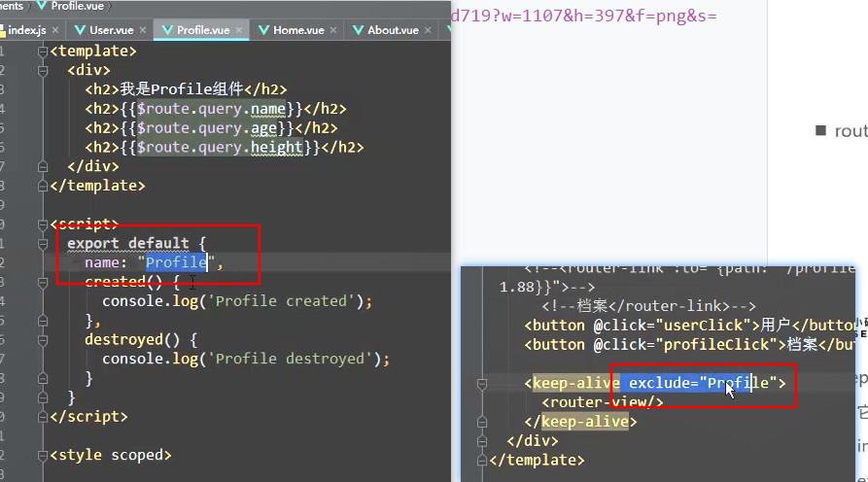Click the 档案 router-link comment line
The height and width of the screenshot is (482, 868).
pos(648,305)
